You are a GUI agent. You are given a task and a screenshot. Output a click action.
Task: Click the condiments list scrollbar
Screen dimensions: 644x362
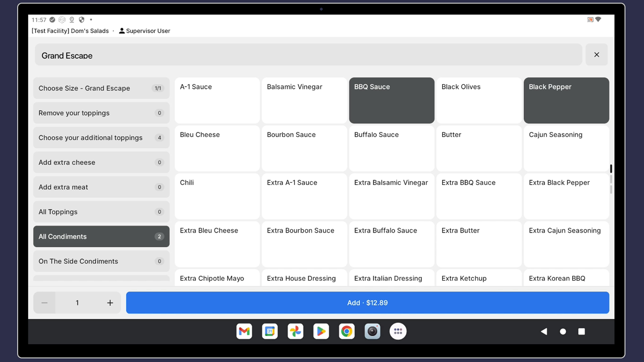pyautogui.click(x=611, y=169)
